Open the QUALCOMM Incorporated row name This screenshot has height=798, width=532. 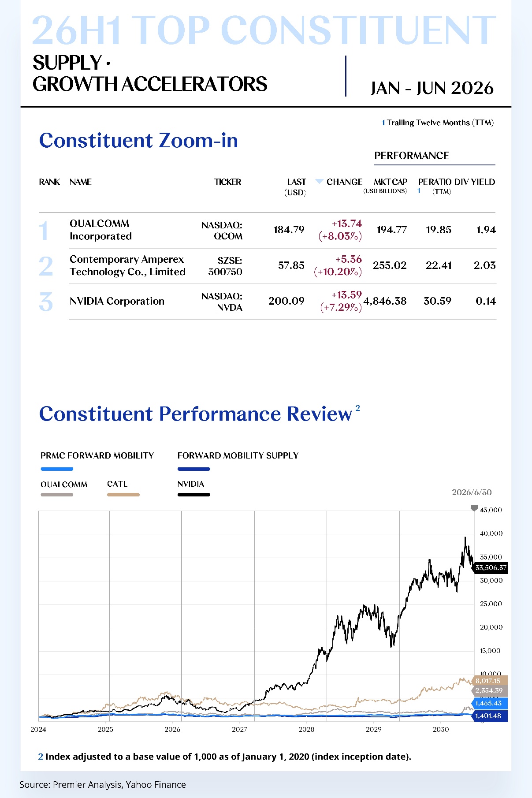(x=100, y=230)
